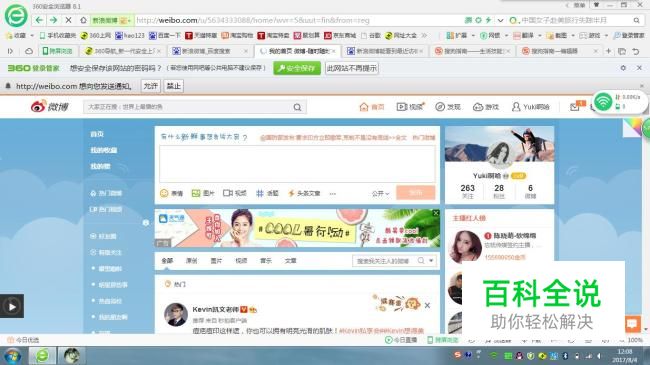The image size is (650, 365).
Task: Click the 此网站不再提示 button
Action: (352, 68)
